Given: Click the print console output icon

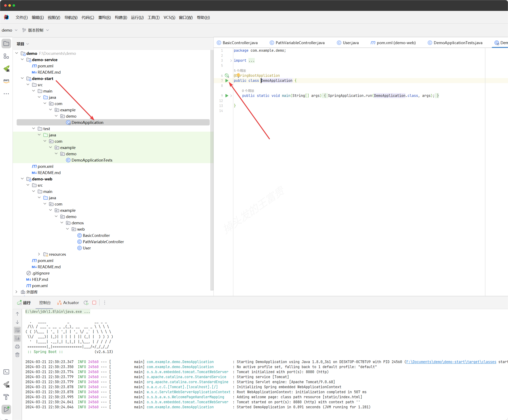Looking at the screenshot, I should pos(17,347).
